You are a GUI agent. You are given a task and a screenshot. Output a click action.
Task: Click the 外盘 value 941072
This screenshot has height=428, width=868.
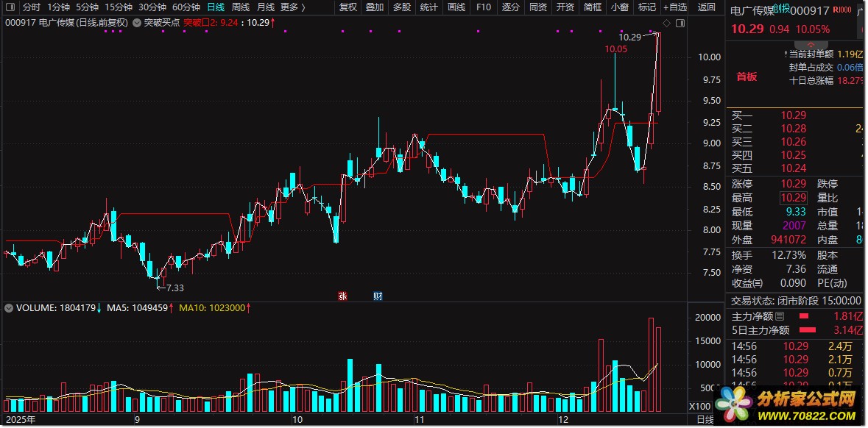pos(788,240)
